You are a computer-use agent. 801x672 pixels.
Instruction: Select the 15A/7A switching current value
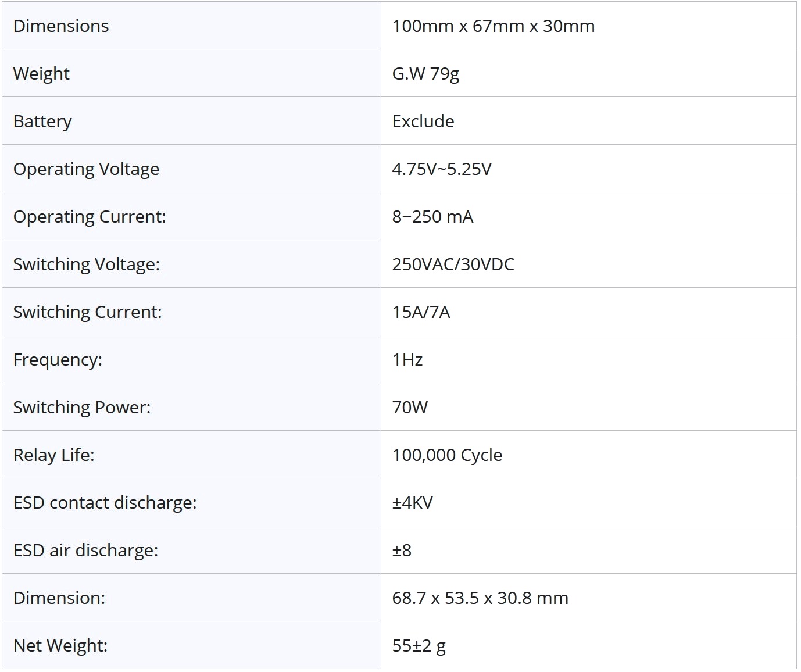click(421, 312)
